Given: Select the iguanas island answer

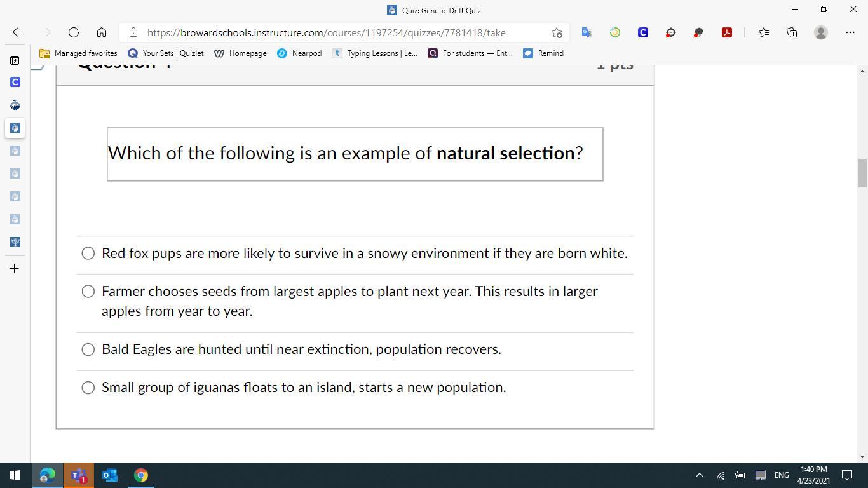Looking at the screenshot, I should (88, 388).
